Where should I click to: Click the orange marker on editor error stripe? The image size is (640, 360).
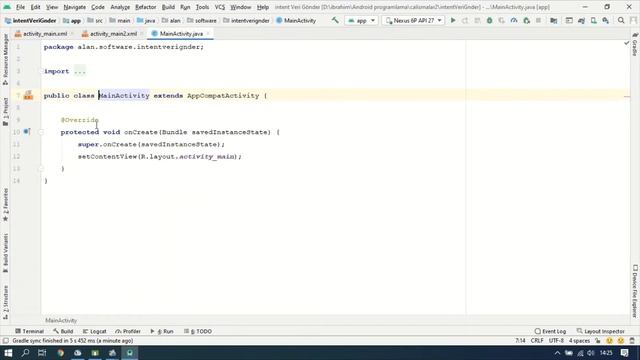[627, 97]
